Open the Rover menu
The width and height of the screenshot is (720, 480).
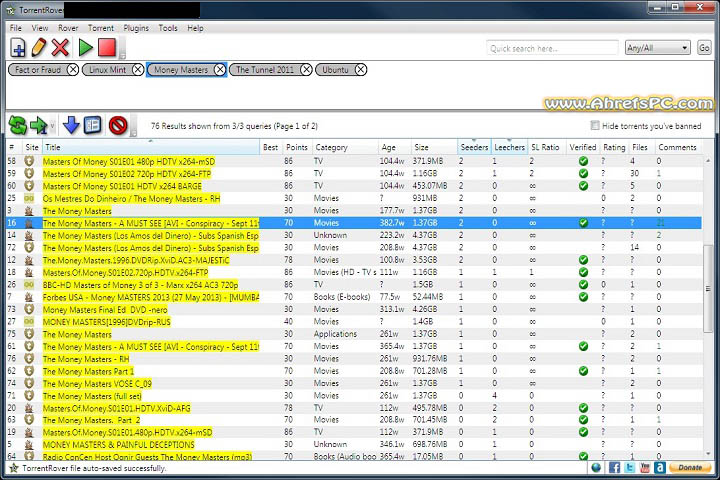point(68,28)
